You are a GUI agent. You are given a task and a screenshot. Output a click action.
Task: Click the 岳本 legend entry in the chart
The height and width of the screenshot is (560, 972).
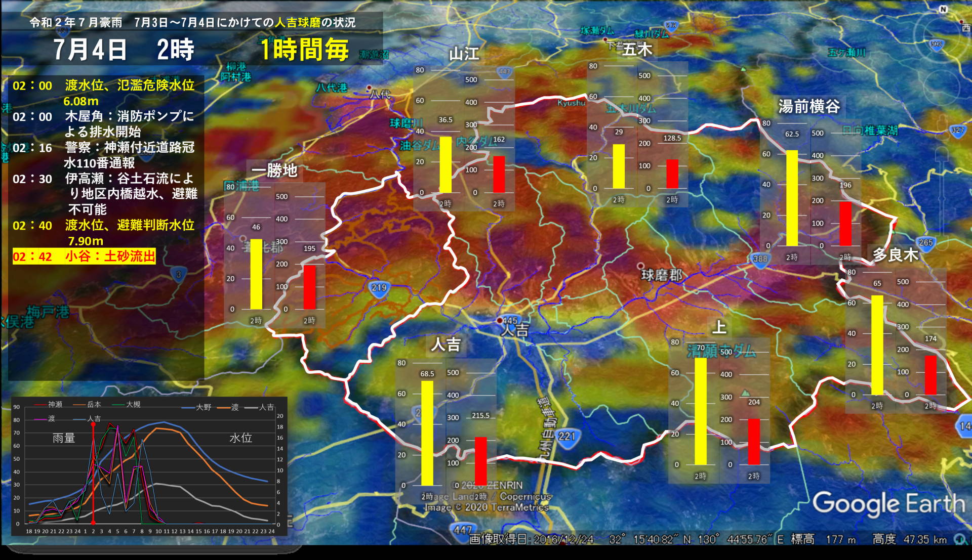pyautogui.click(x=87, y=404)
